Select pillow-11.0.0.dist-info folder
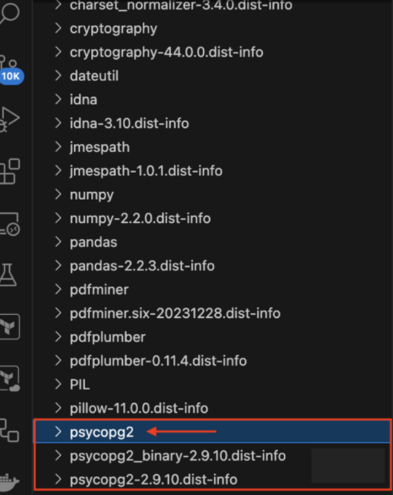Image resolution: width=393 pixels, height=495 pixels. (213, 408)
